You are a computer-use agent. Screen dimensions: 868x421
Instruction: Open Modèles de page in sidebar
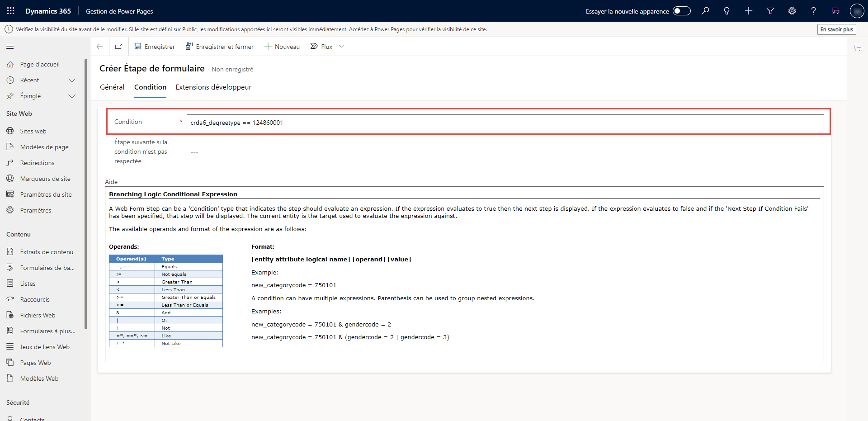44,147
